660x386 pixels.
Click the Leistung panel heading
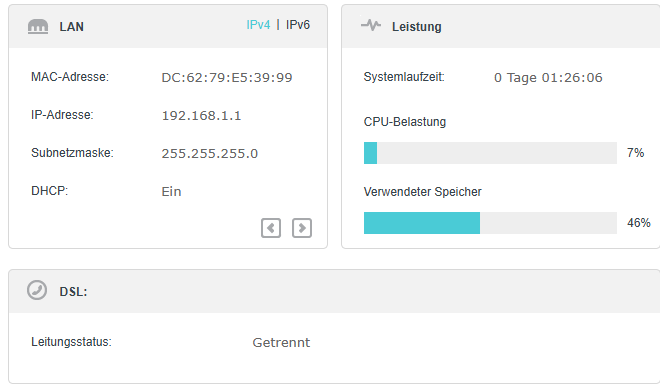[x=417, y=27]
